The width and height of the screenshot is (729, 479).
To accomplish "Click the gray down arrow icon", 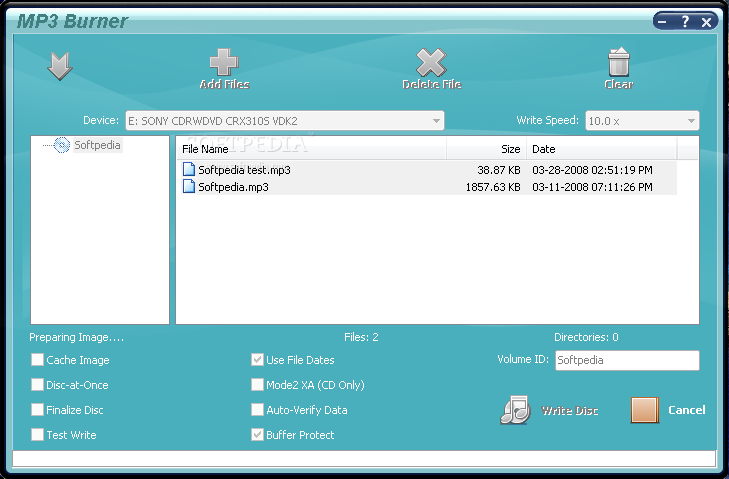I will (60, 66).
